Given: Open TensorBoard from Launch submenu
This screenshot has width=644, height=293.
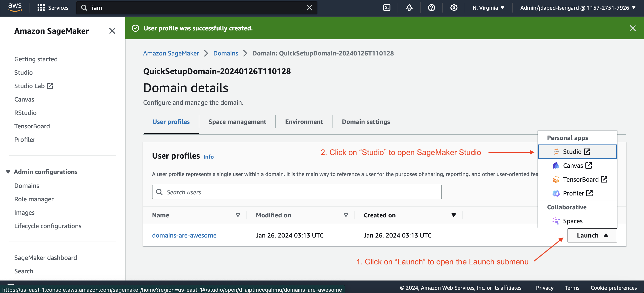Looking at the screenshot, I should 580,180.
